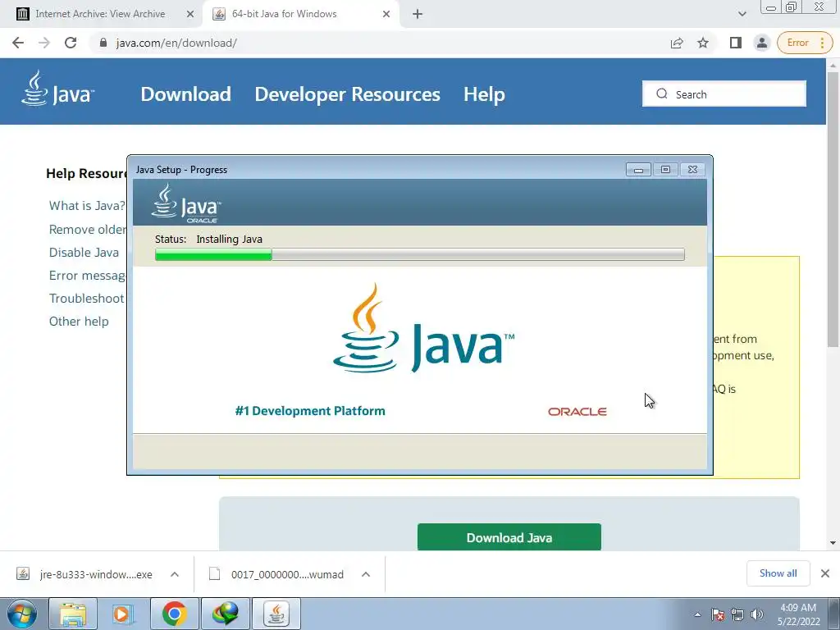
Task: Click the address bar URL java.com/en/download/
Action: [176, 43]
